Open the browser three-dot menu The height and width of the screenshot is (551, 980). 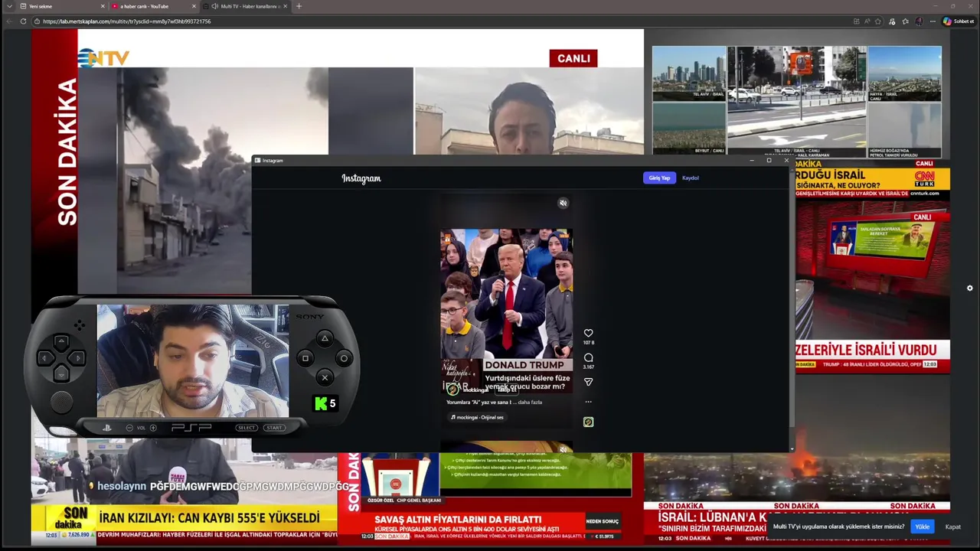point(932,21)
